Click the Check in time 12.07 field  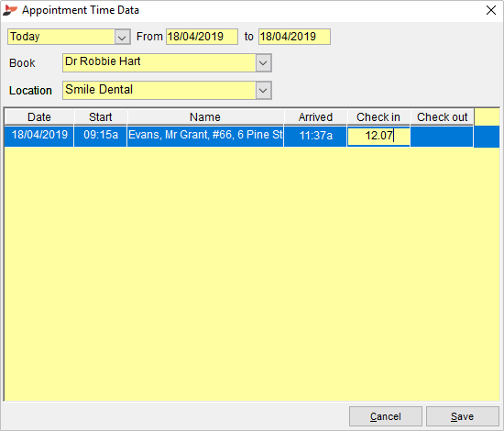pyautogui.click(x=378, y=136)
